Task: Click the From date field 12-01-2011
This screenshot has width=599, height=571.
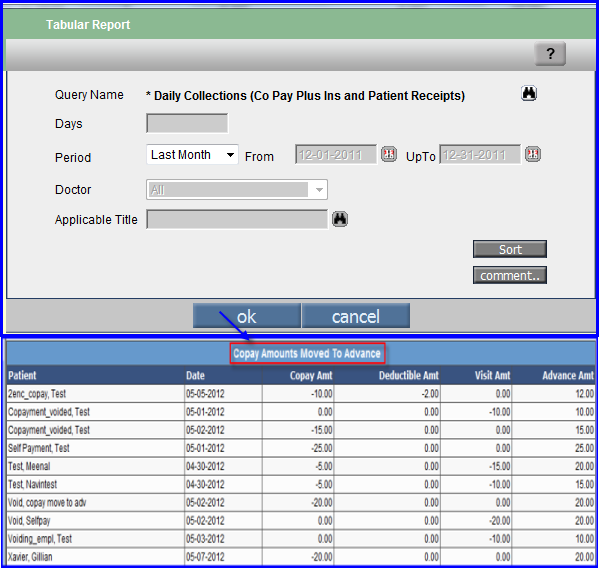Action: click(x=336, y=155)
